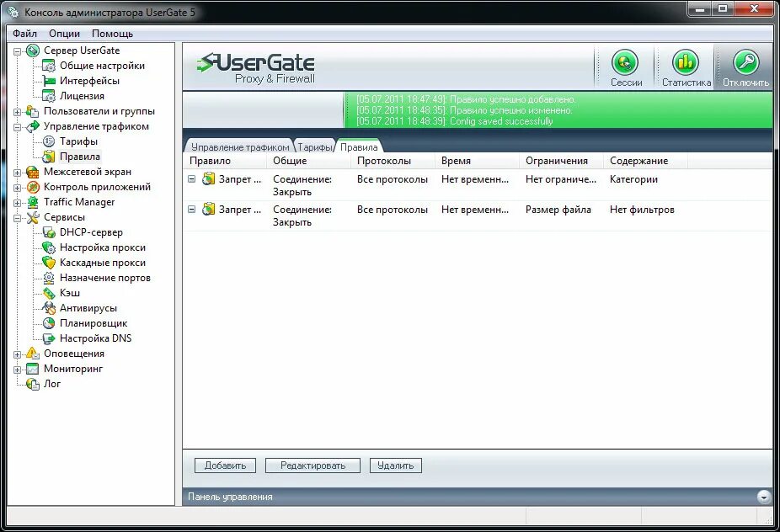Click the Настройка прокси icon
780x532 pixels.
click(49, 247)
